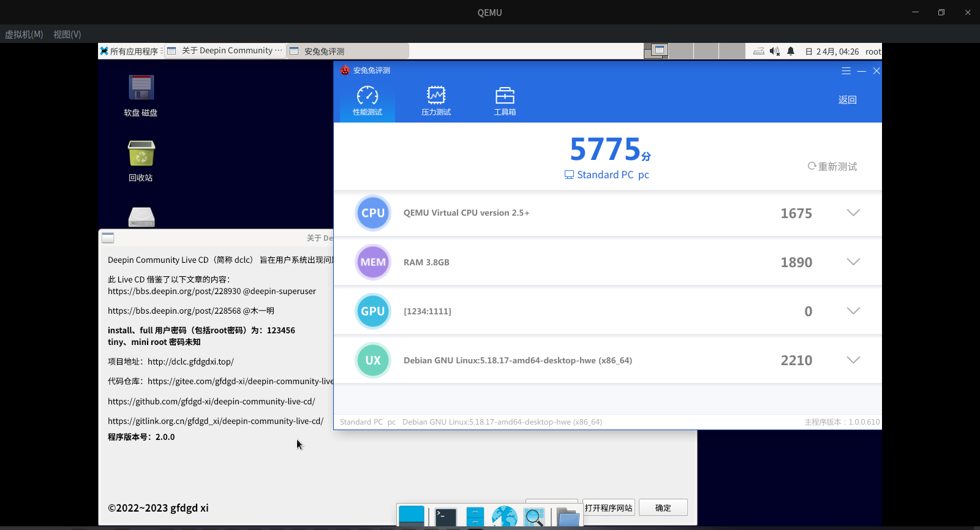Expand the MEM score details chevron

click(x=853, y=262)
